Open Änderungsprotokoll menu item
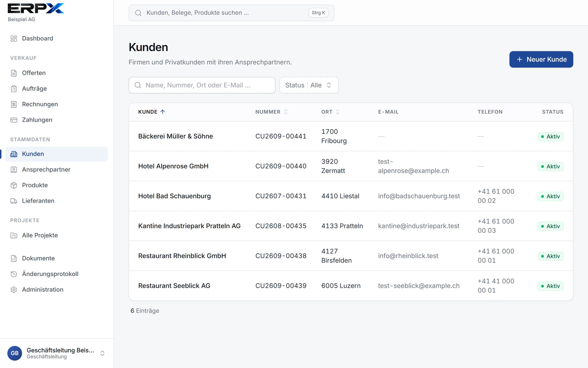This screenshot has width=588, height=368. tap(57, 274)
